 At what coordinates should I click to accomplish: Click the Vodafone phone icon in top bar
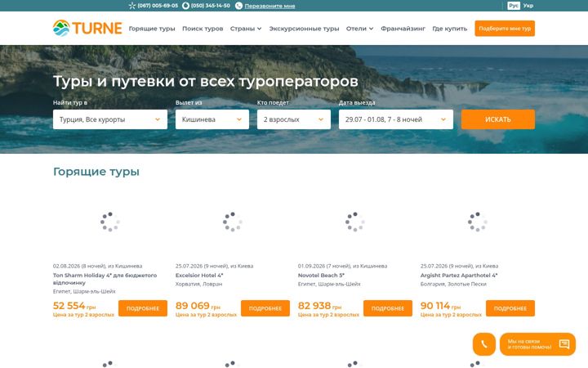click(x=185, y=6)
